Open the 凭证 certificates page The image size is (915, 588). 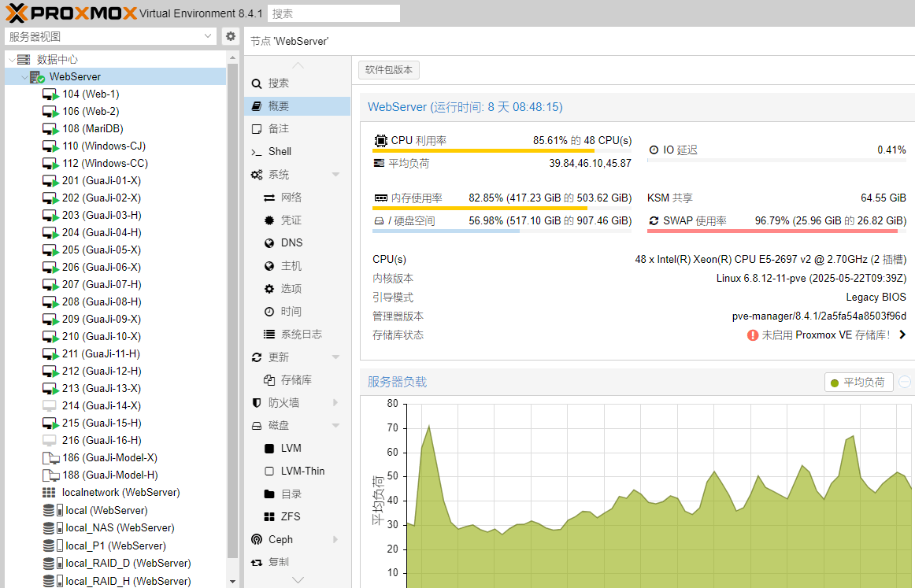[297, 220]
